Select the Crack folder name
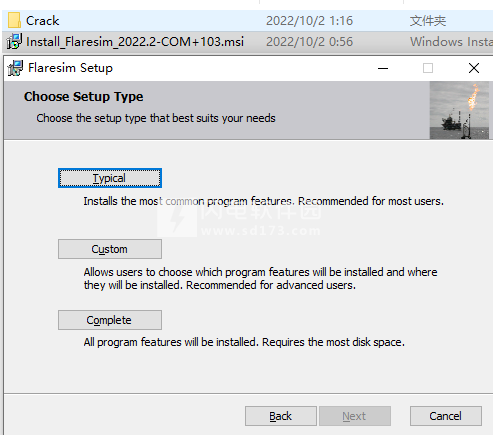The image size is (493, 435). 43,21
